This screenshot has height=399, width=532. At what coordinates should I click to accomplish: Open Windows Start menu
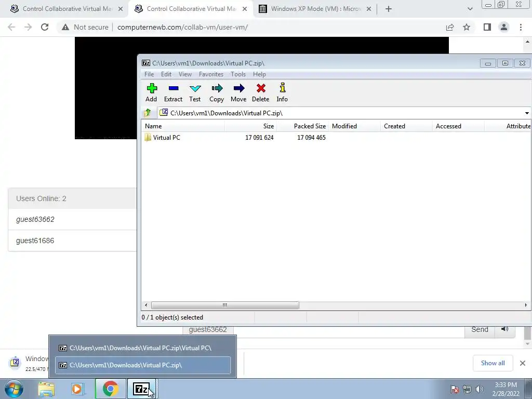coord(14,389)
